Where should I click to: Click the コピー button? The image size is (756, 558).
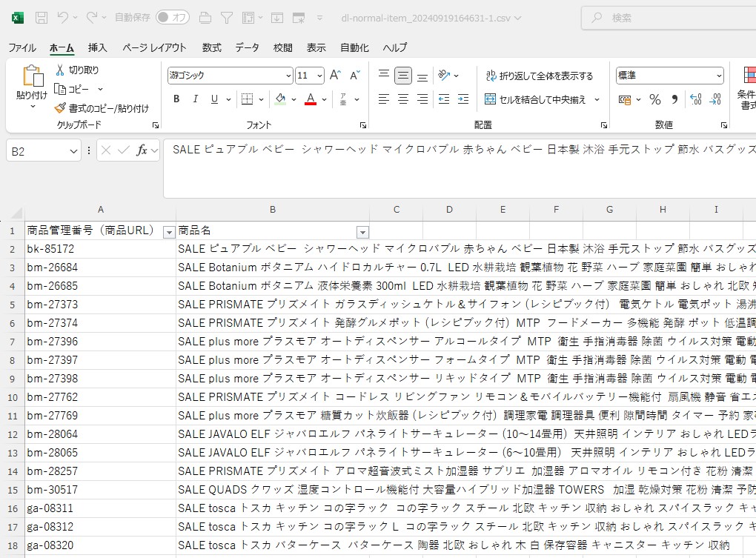click(71, 89)
